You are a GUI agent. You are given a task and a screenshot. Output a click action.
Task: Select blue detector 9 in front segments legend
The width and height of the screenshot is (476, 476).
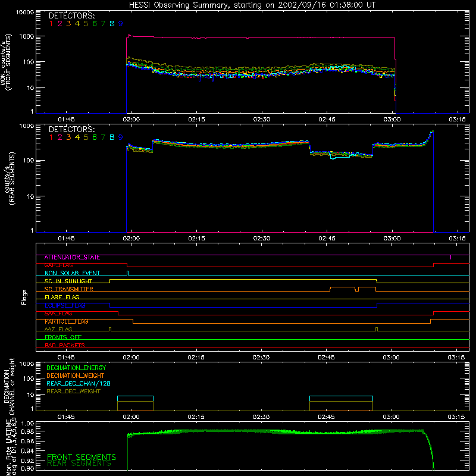click(x=121, y=24)
